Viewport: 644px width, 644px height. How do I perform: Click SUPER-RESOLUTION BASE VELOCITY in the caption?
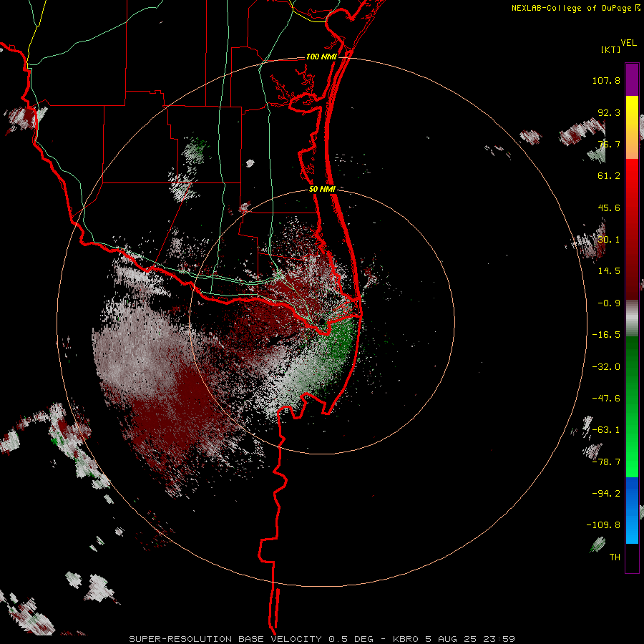[x=225, y=639]
